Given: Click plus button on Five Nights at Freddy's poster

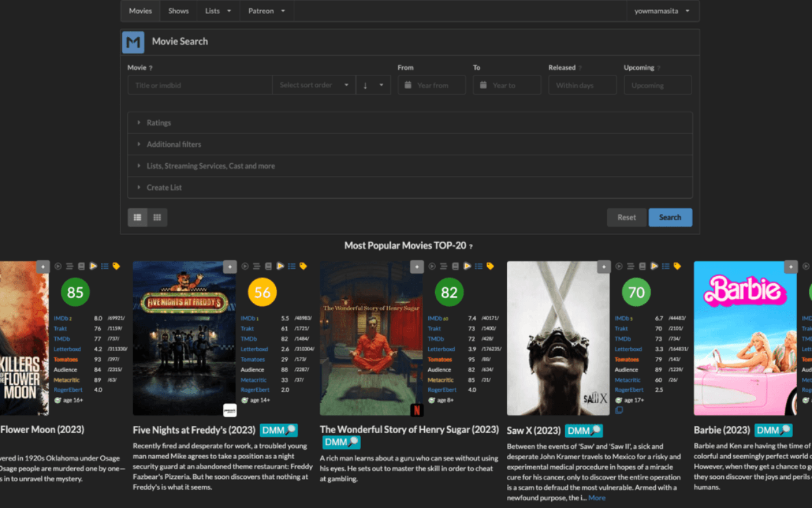Looking at the screenshot, I should pos(230,267).
